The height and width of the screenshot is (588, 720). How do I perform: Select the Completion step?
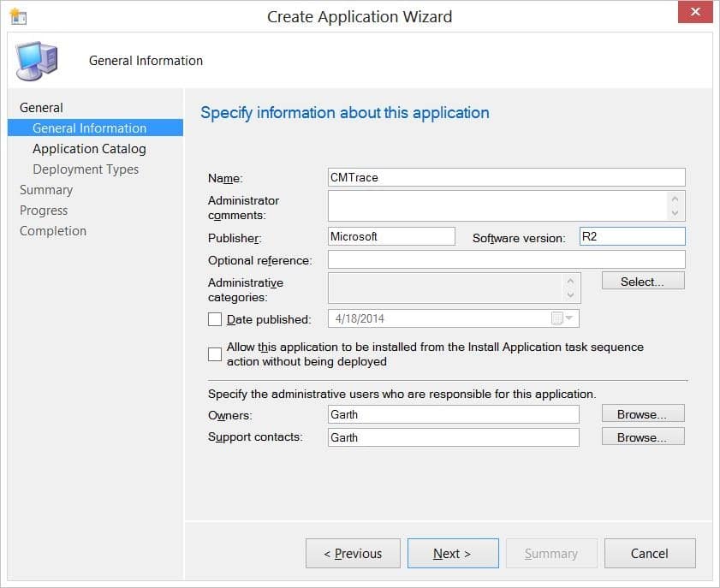pos(53,230)
